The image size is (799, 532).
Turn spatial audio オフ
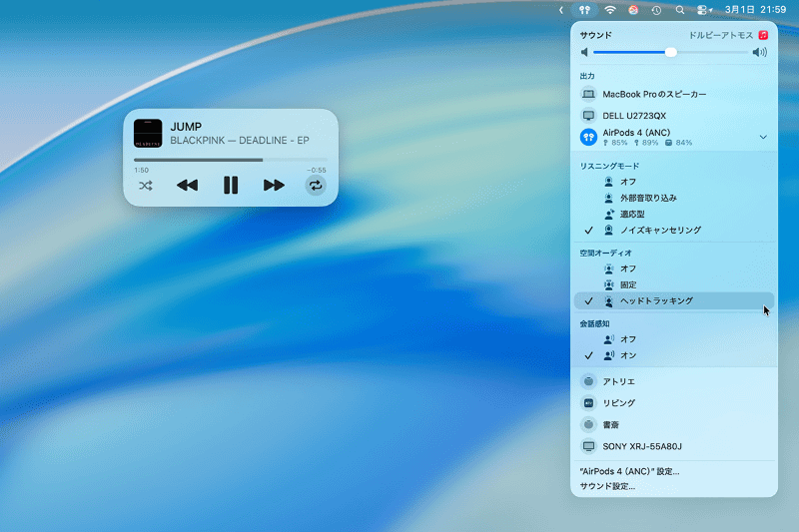click(674, 268)
